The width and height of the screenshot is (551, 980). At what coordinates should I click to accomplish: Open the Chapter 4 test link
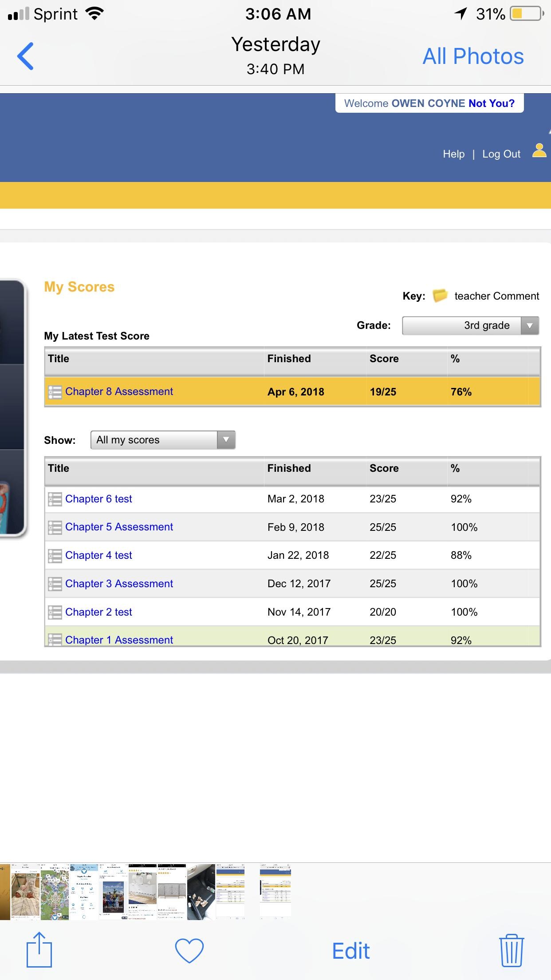pyautogui.click(x=98, y=555)
